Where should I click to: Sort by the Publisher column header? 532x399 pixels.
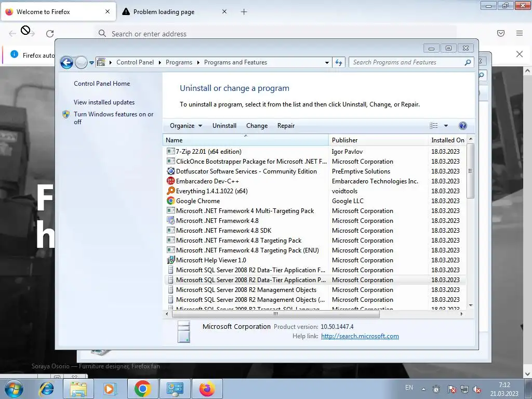tap(378, 140)
